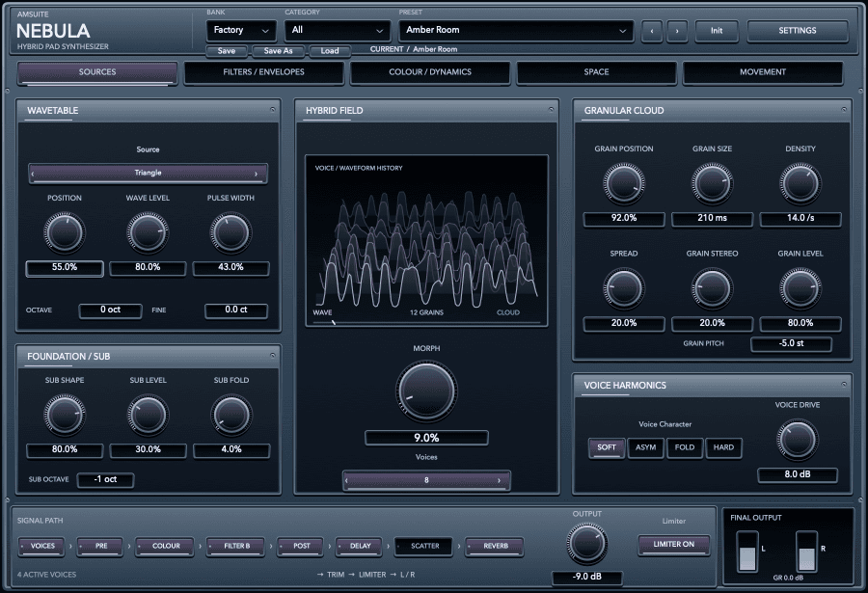Image resolution: width=868 pixels, height=593 pixels.
Task: Click the SPREAD knob
Action: (x=624, y=288)
